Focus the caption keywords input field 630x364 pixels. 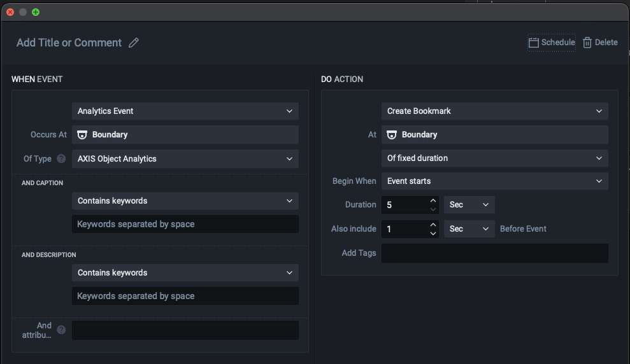coord(185,224)
